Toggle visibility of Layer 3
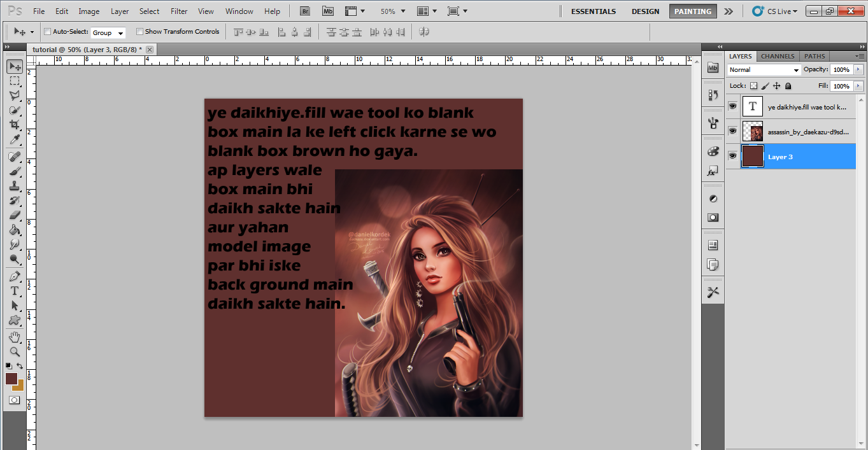The width and height of the screenshot is (868, 450). 732,156
